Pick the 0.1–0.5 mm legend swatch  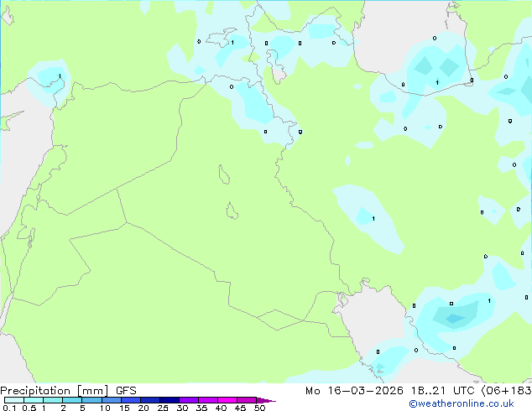point(14,400)
